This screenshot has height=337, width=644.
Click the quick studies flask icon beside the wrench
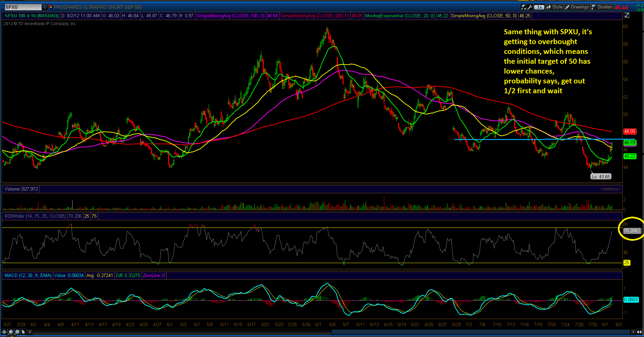click(x=524, y=7)
